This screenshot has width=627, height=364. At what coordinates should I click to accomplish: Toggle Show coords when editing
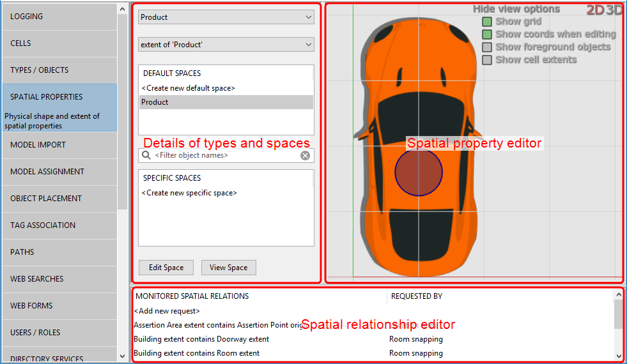tap(486, 34)
